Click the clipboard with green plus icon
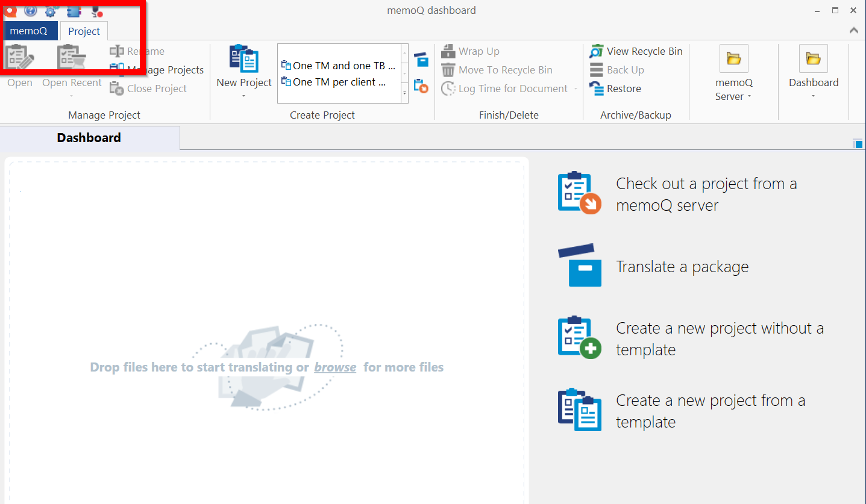Screen dimensions: 866x504 tap(579, 337)
